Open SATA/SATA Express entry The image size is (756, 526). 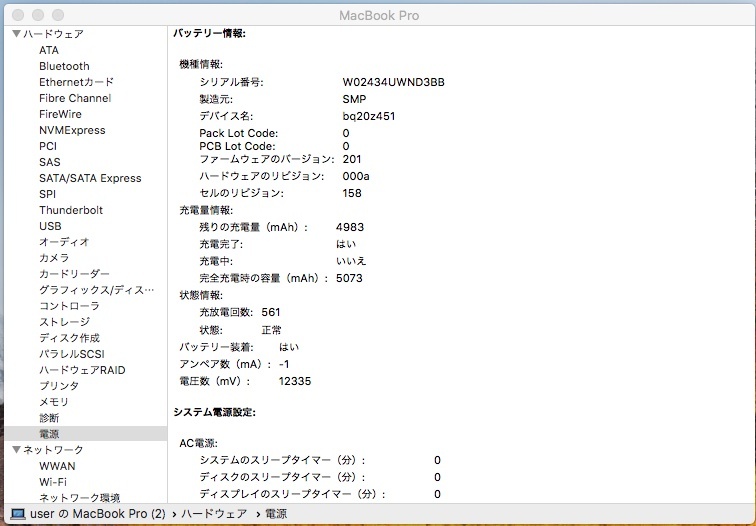[90, 178]
